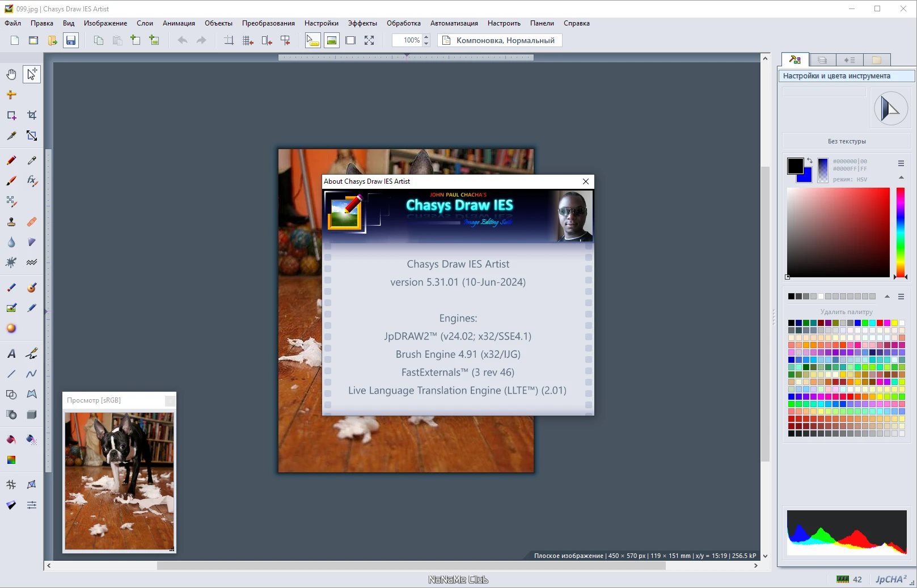This screenshot has width=917, height=588.
Task: Select the Pencil tool in toolbox
Action: click(x=11, y=160)
